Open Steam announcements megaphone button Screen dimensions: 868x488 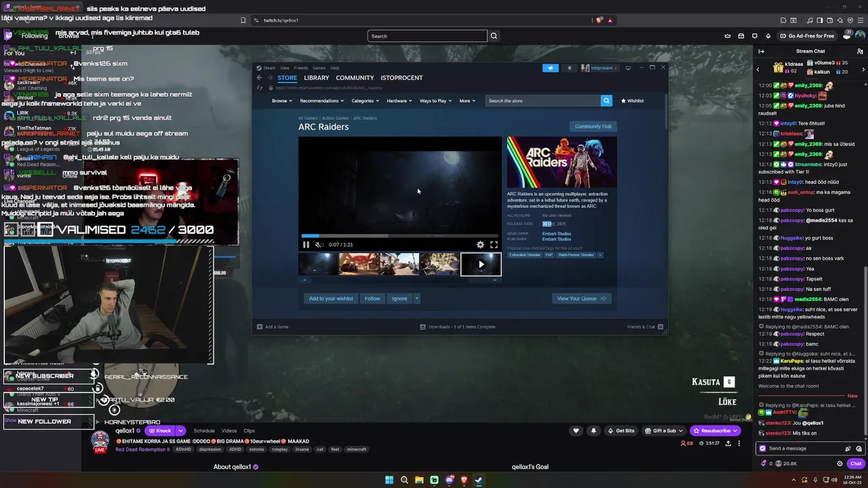(x=551, y=68)
